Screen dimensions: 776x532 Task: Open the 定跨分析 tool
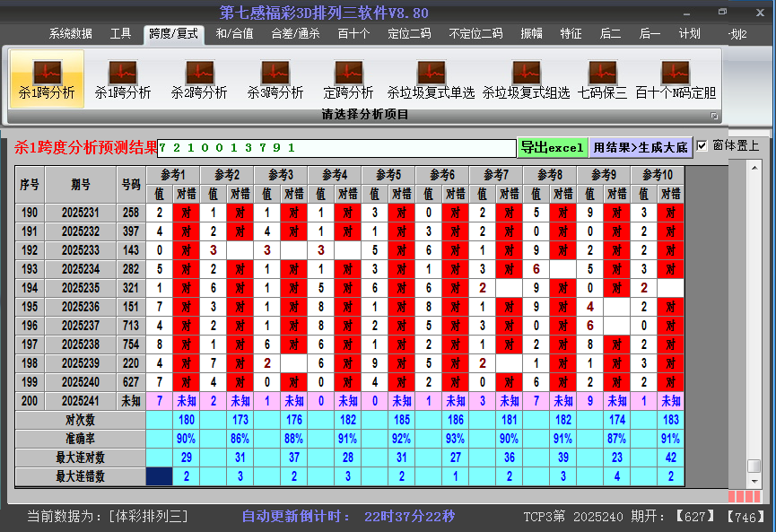348,79
